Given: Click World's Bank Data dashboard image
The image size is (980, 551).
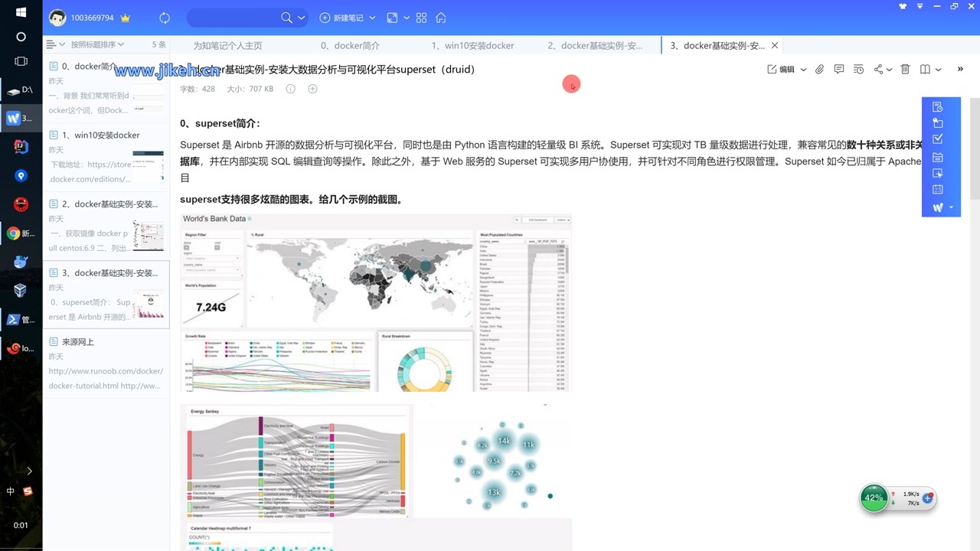Looking at the screenshot, I should (x=376, y=302).
